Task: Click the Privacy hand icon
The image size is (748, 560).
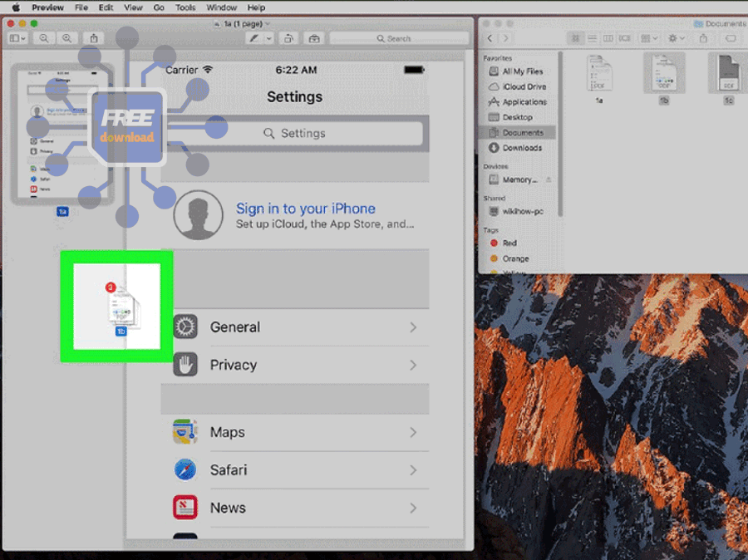Action: coord(185,365)
